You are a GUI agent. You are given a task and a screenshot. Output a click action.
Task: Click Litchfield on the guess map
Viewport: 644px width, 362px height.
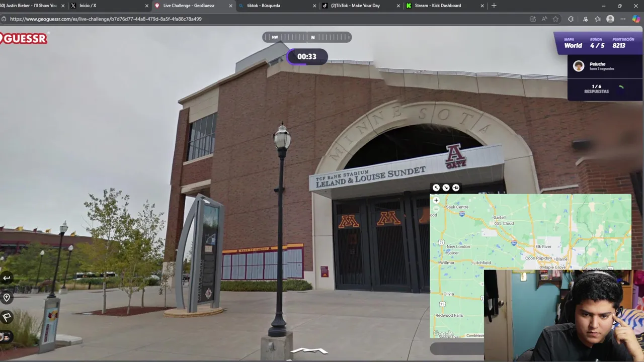coord(482,262)
